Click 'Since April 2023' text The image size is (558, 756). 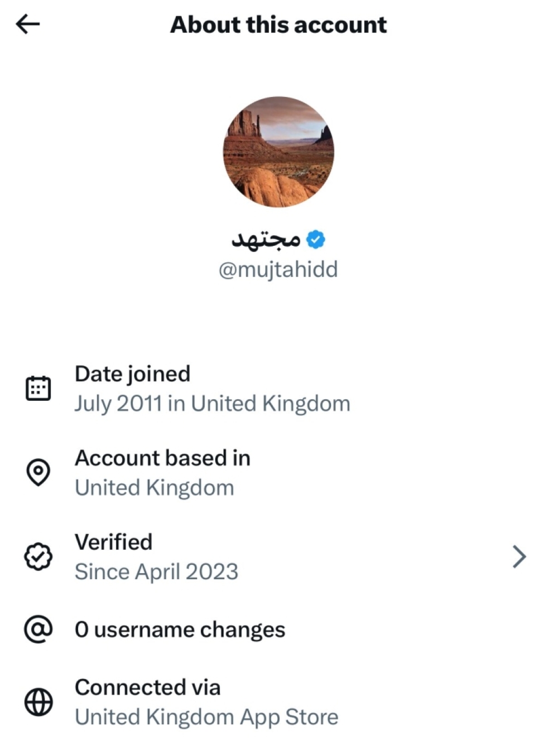tap(157, 571)
